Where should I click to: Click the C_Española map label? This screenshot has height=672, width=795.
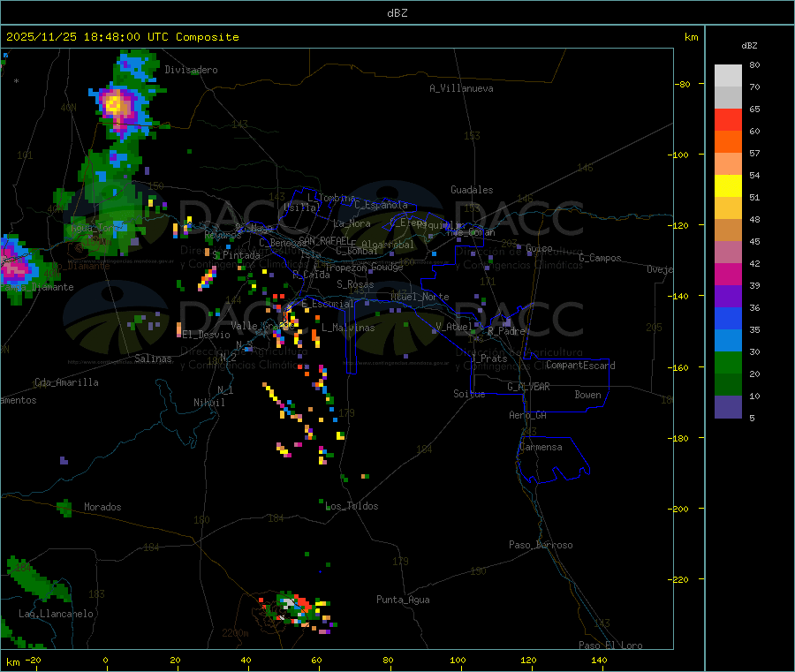coord(382,205)
